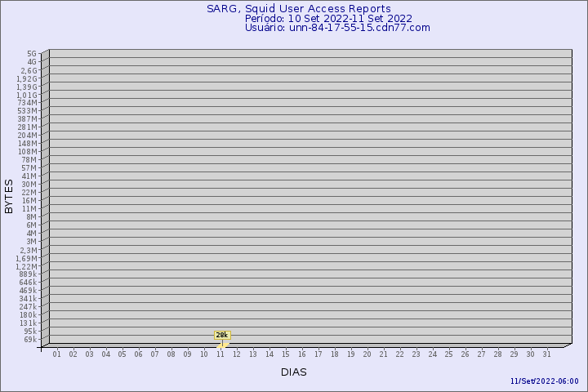Click the 148M y-axis tick label
The height and width of the screenshot is (392, 588).
coord(28,144)
